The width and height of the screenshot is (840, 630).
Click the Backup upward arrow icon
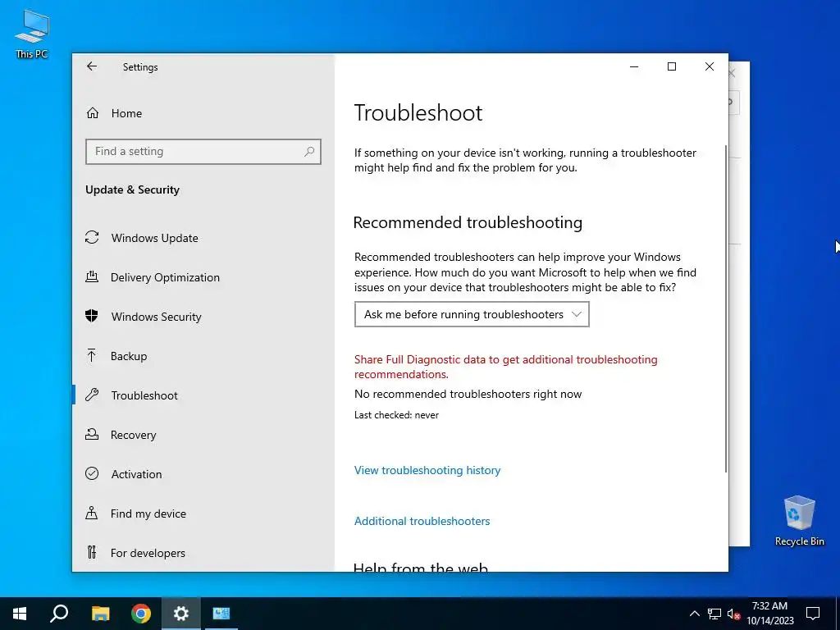[92, 356]
